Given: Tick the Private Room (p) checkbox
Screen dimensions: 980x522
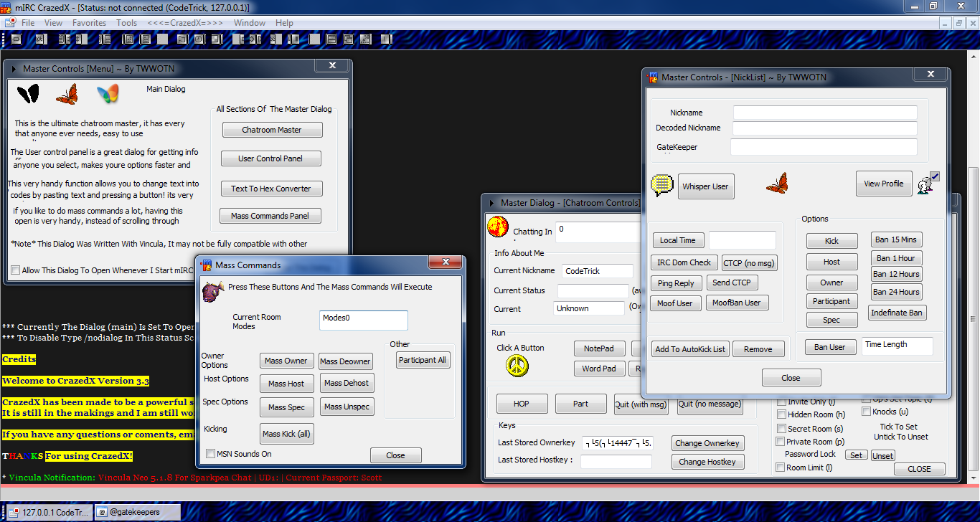Looking at the screenshot, I should tap(781, 442).
